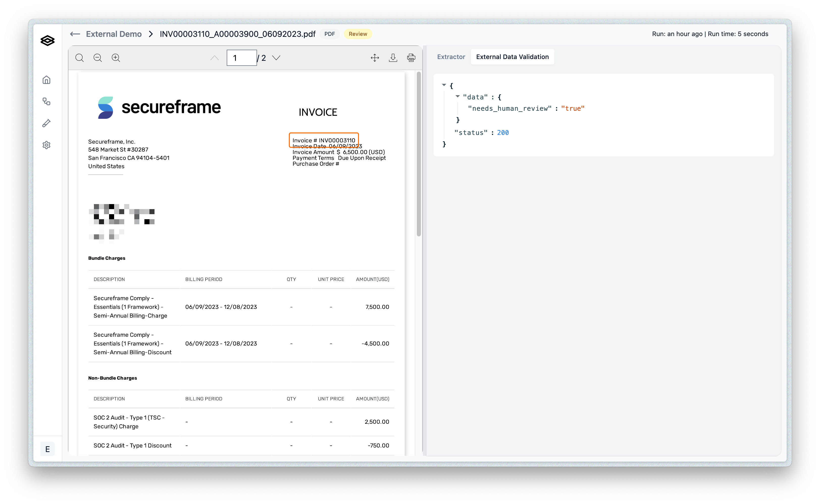Go back using the left arrow

coord(75,34)
